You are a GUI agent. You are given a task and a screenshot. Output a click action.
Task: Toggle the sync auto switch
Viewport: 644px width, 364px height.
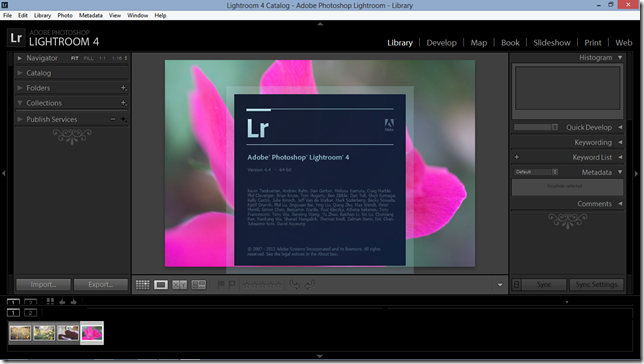tap(516, 284)
